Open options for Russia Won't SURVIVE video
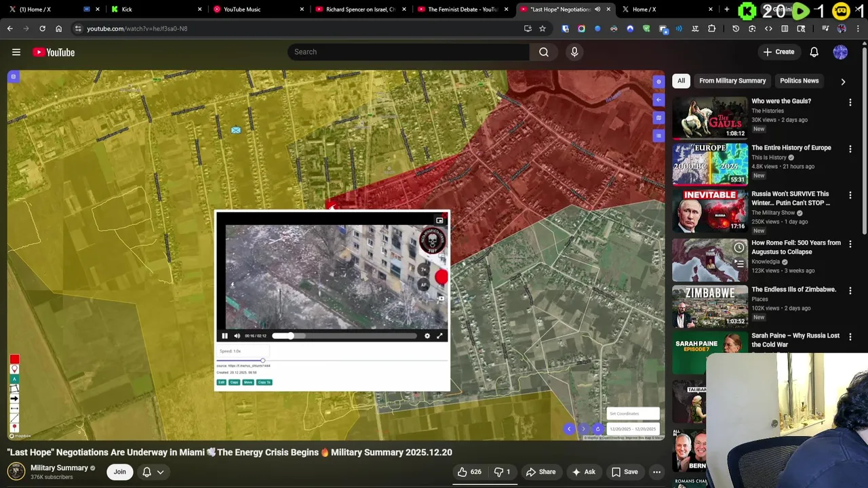Screen dimensions: 868x488 pyautogui.click(x=850, y=197)
